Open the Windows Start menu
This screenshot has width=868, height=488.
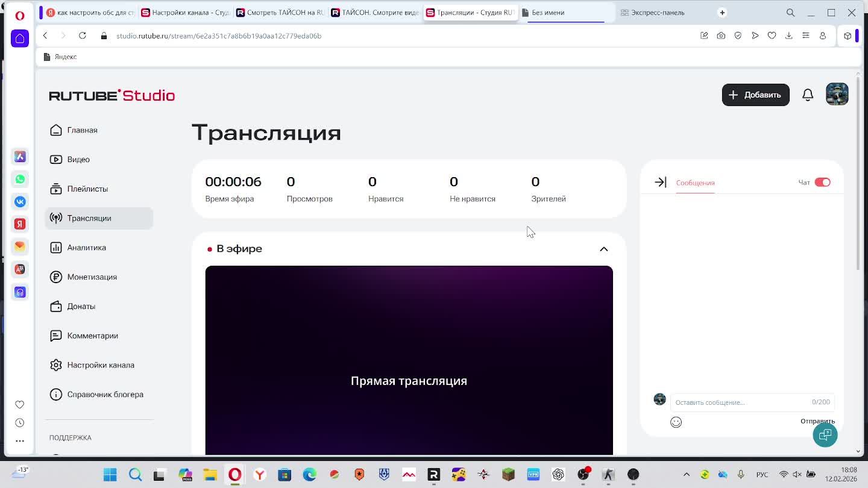pyautogui.click(x=110, y=475)
